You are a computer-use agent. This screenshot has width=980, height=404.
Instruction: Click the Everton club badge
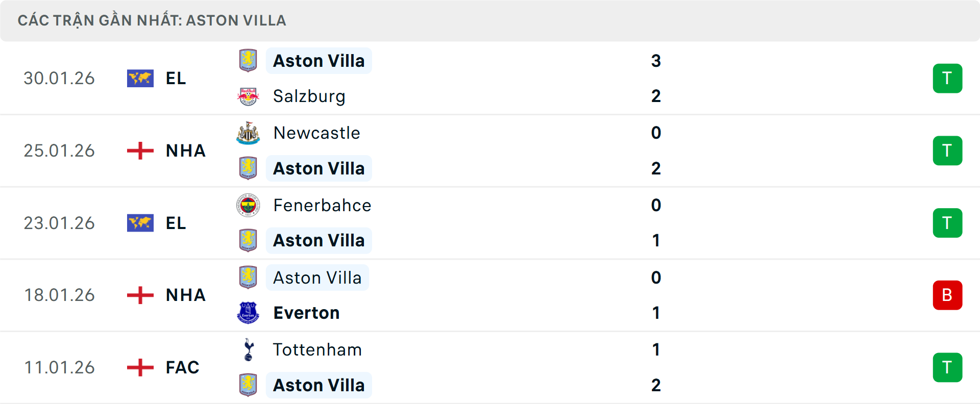249,312
